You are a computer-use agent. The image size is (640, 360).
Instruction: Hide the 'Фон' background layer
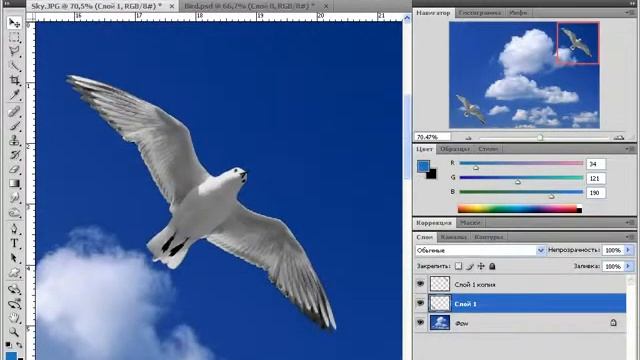point(420,322)
